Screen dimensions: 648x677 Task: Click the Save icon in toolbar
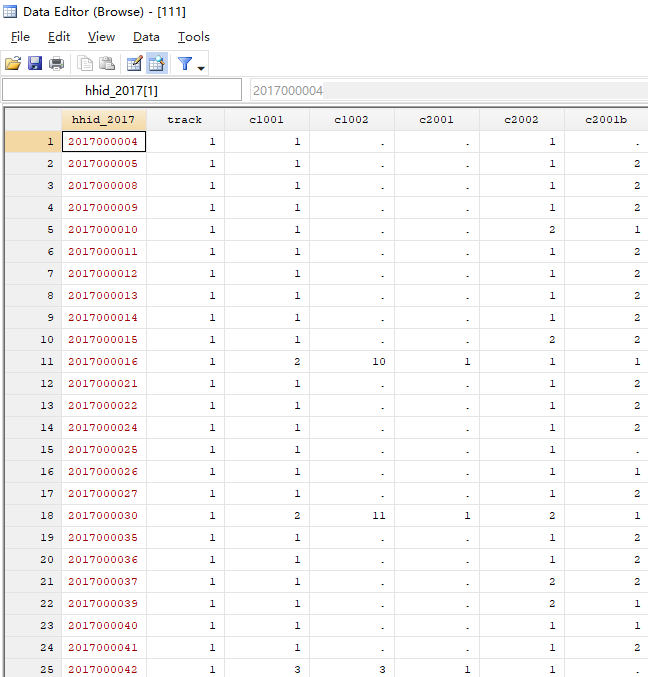pos(35,64)
